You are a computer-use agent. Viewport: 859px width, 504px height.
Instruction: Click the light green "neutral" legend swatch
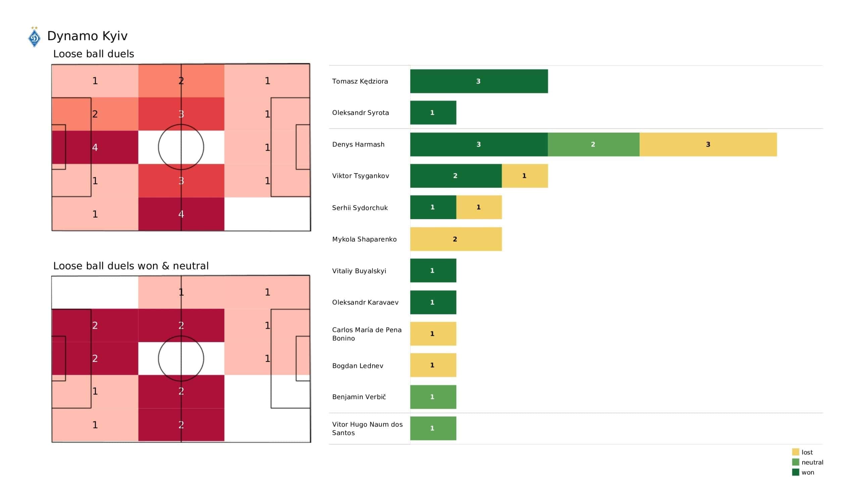795,462
